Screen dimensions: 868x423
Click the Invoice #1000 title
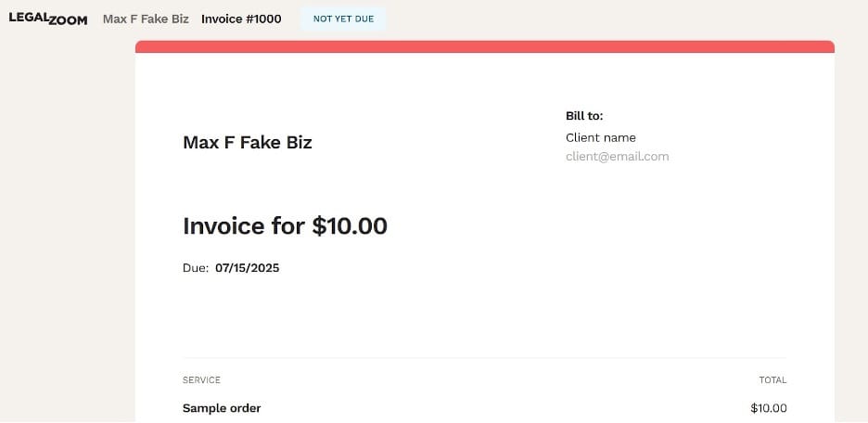click(x=241, y=19)
